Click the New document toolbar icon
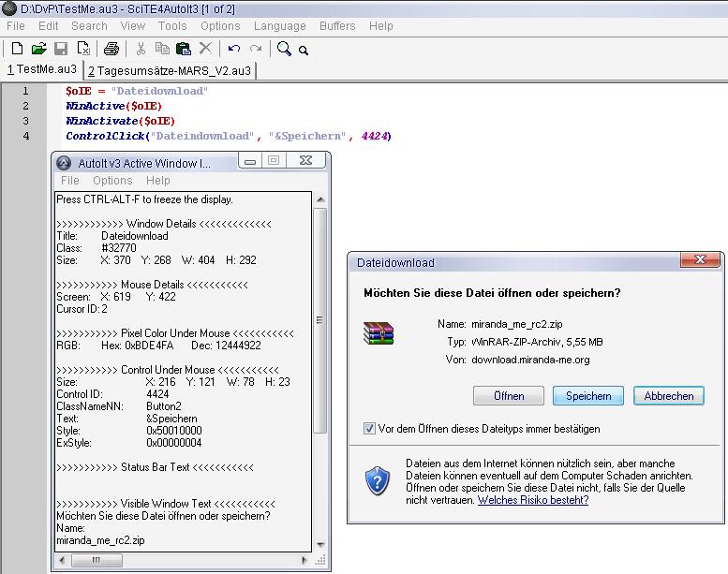The image size is (728, 574). [x=17, y=49]
